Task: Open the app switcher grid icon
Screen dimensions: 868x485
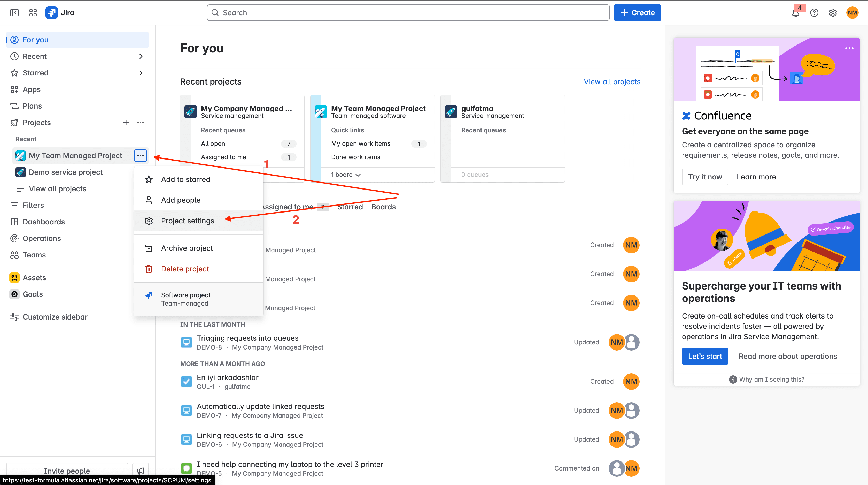Action: coord(33,13)
